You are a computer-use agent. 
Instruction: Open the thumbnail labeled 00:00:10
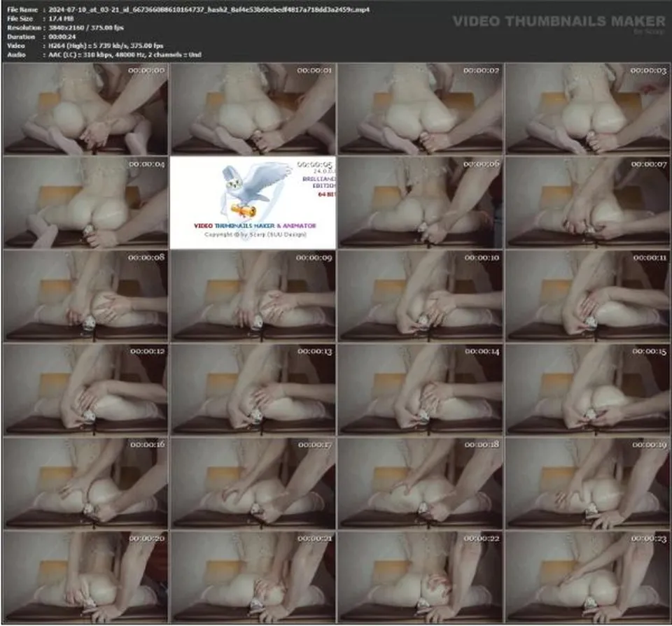(x=420, y=297)
